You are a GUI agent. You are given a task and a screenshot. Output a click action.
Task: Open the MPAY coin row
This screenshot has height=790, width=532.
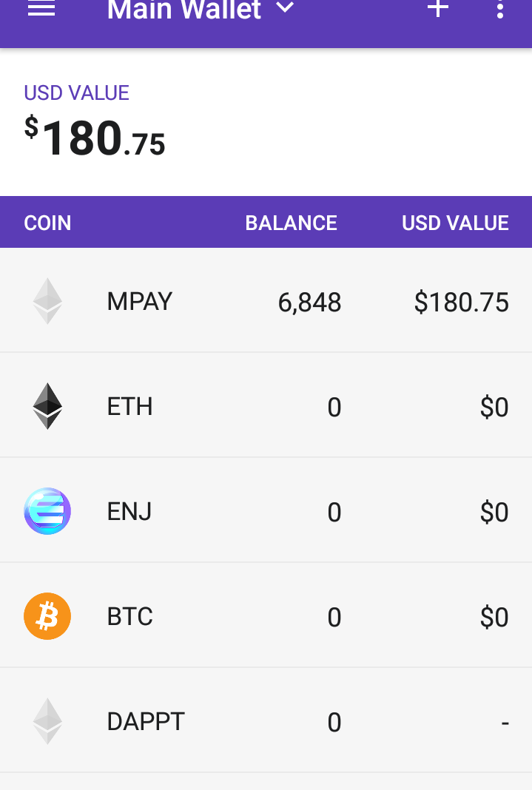[266, 300]
